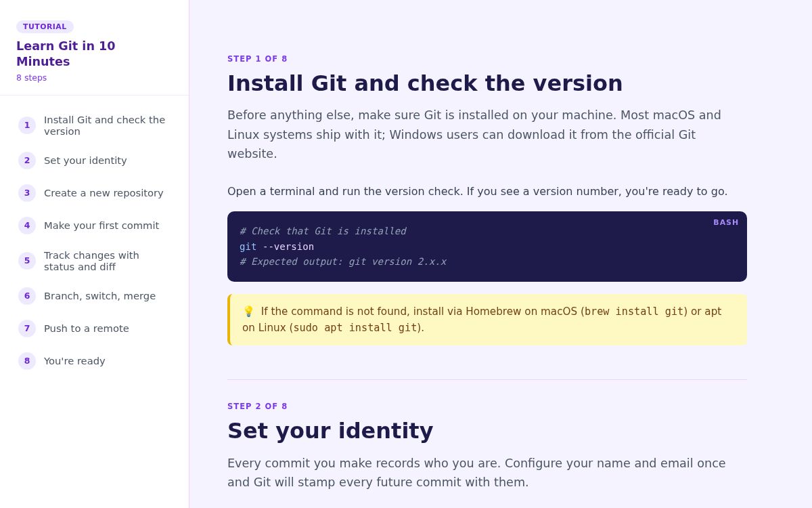Click the TUTORIAL badge

click(45, 27)
